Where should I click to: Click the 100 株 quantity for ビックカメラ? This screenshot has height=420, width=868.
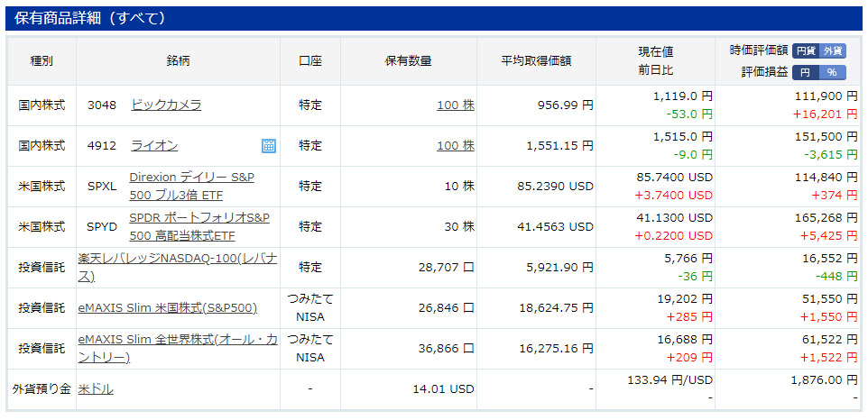click(455, 105)
